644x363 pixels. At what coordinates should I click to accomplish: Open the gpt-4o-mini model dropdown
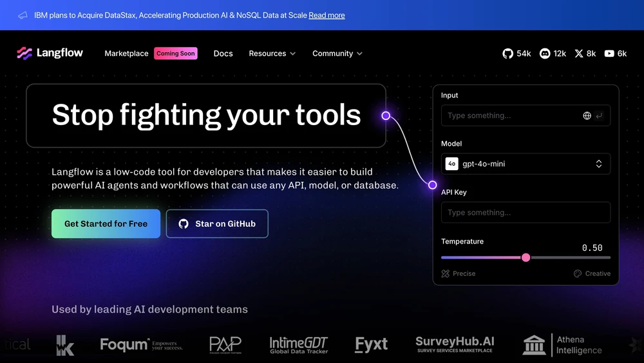click(x=526, y=164)
